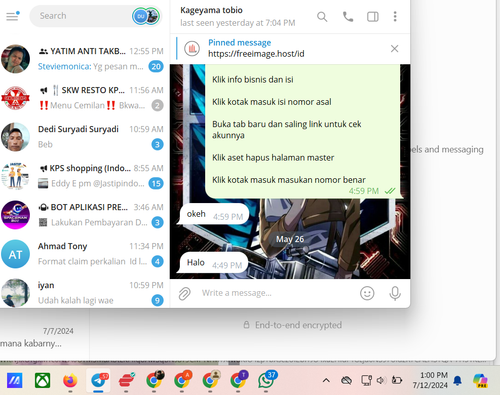This screenshot has height=395, width=500.
Task: Show hidden system tray icons chevron
Action: coord(326,380)
